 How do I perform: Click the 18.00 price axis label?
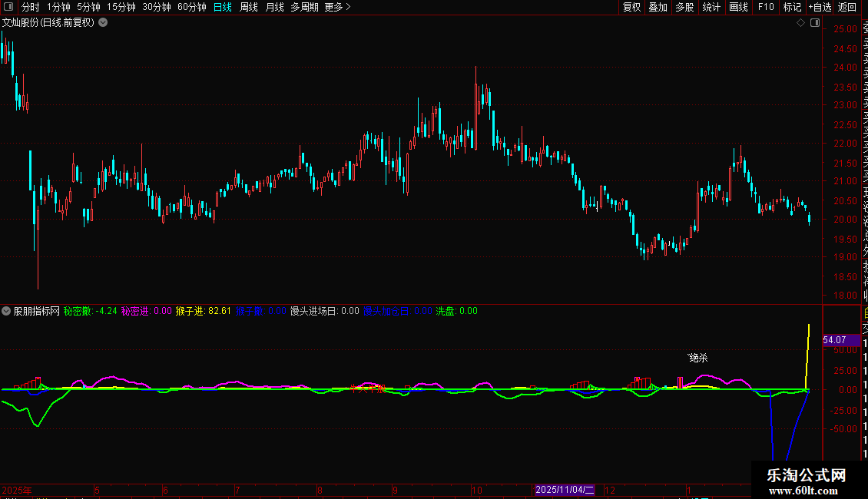point(845,295)
